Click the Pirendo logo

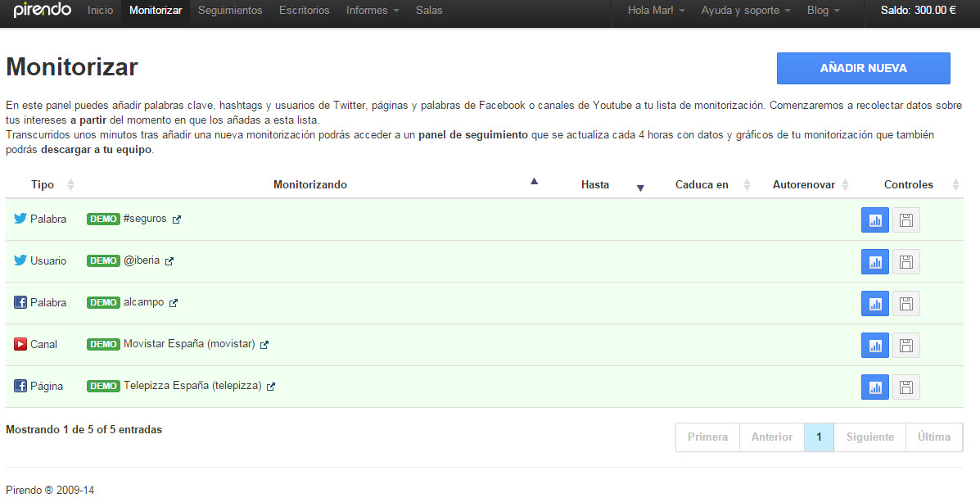pyautogui.click(x=43, y=11)
